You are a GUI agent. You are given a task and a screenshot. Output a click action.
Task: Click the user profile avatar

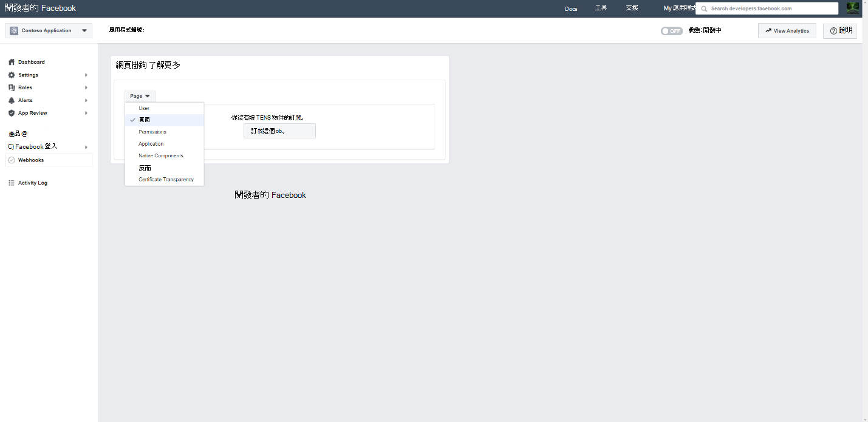coord(853,8)
